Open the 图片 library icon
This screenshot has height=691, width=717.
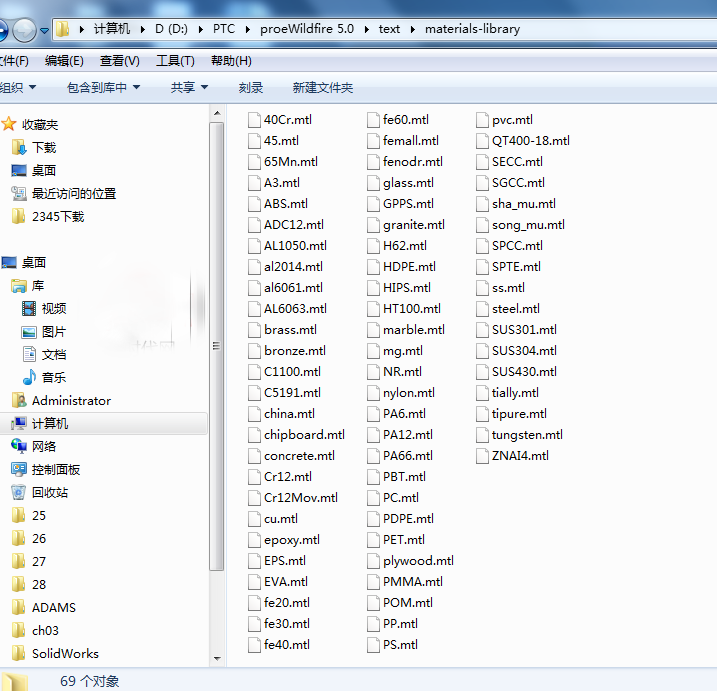29,332
